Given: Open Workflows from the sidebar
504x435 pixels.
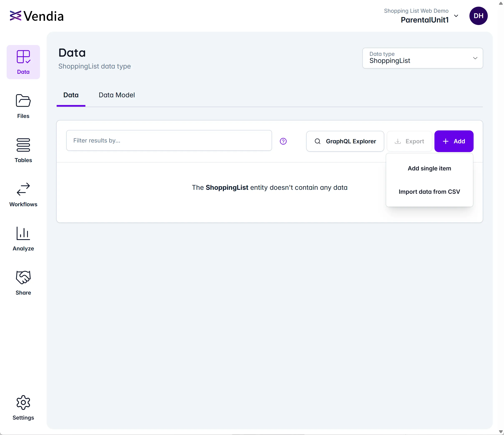Looking at the screenshot, I should 23,195.
